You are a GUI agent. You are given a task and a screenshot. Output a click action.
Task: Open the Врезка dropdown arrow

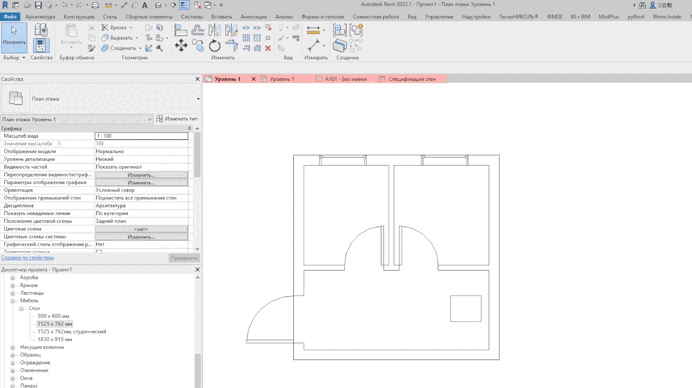click(x=131, y=28)
